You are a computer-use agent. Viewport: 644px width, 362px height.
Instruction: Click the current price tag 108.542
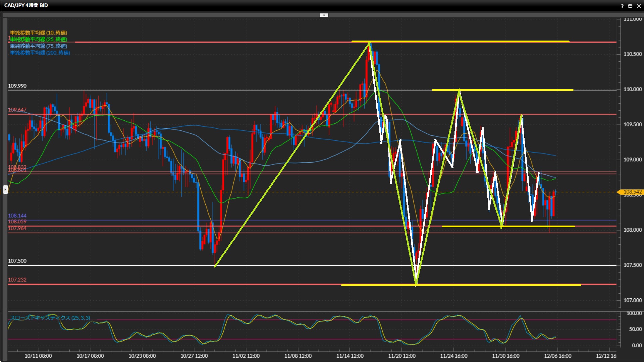[632, 192]
